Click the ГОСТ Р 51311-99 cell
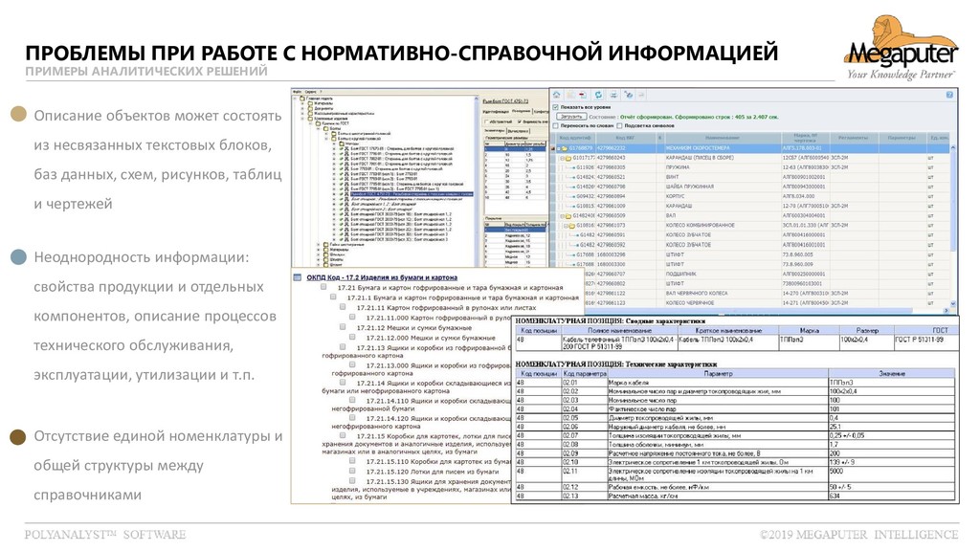The image size is (980, 551). (x=924, y=342)
